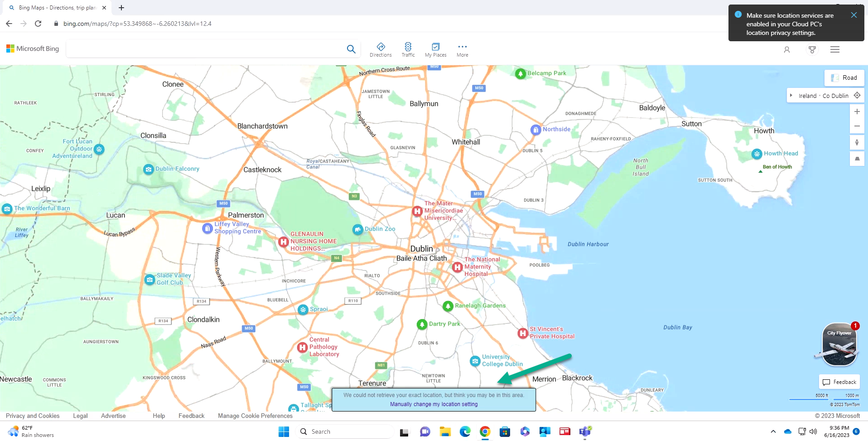The height and width of the screenshot is (441, 868).
Task: Open the Rewards trophy icon
Action: (x=812, y=50)
